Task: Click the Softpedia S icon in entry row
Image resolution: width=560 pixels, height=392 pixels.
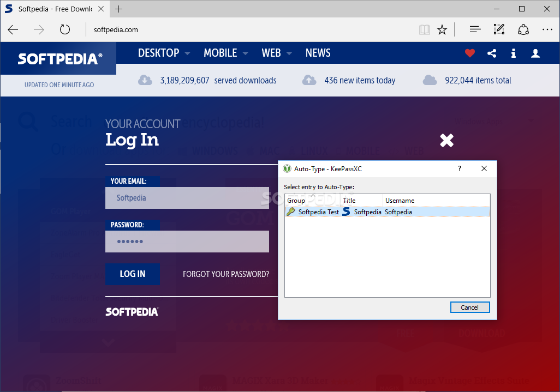Action: click(x=346, y=212)
